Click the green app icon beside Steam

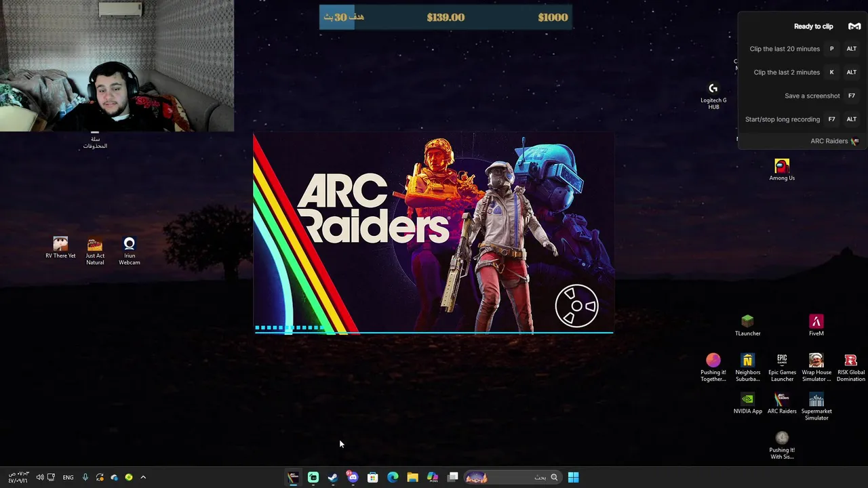(313, 477)
